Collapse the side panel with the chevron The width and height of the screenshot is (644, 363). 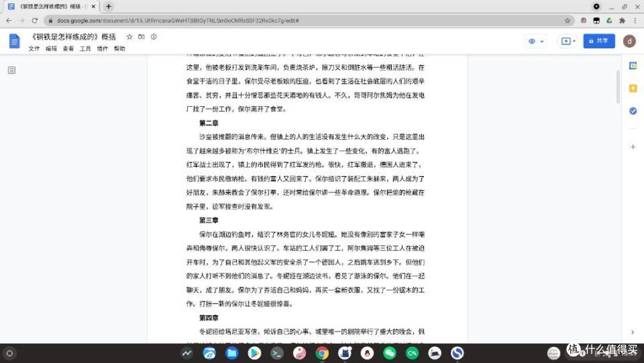click(633, 332)
